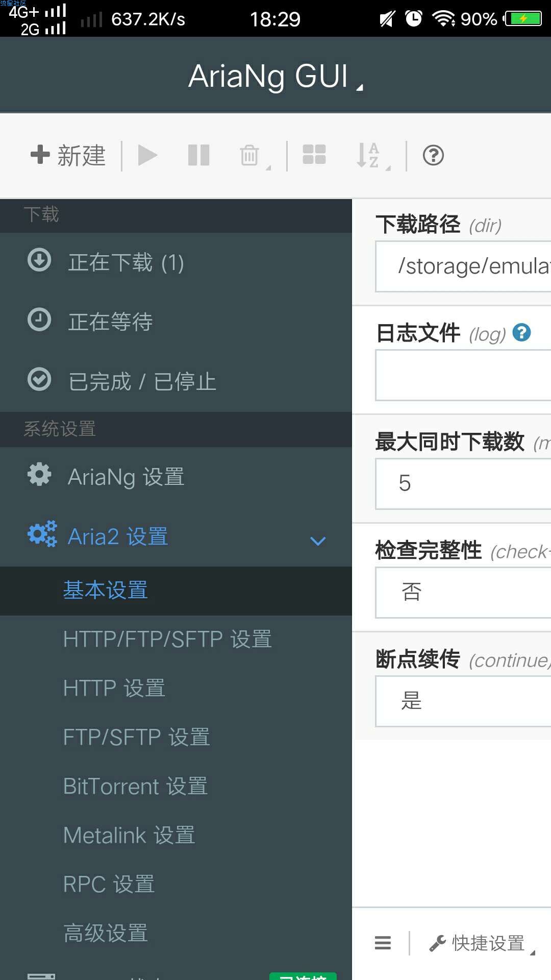Start downloads with the play icon
The height and width of the screenshot is (980, 551).
[x=147, y=155]
